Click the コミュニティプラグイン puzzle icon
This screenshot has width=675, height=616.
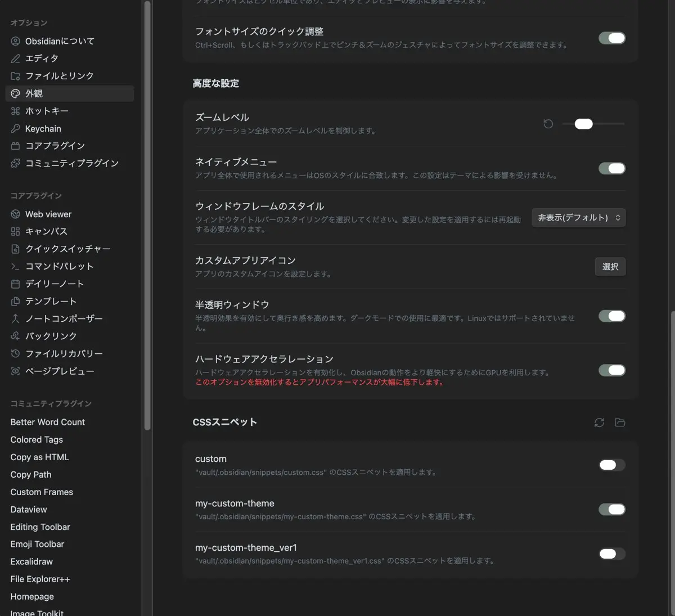[x=15, y=163]
